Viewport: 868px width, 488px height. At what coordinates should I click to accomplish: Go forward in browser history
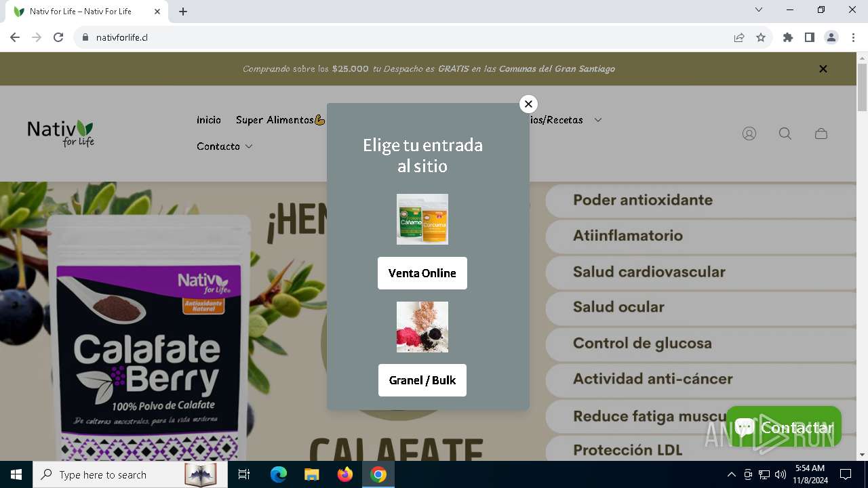pyautogui.click(x=37, y=37)
